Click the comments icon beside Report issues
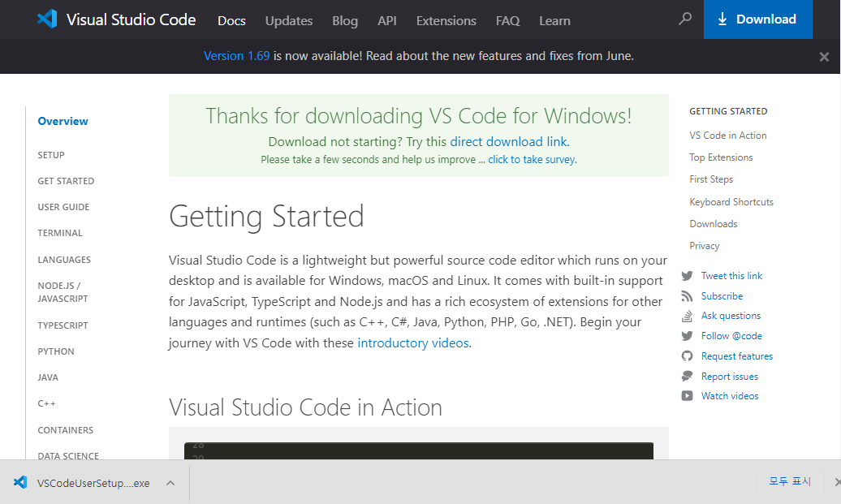This screenshot has height=504, width=841. click(687, 377)
